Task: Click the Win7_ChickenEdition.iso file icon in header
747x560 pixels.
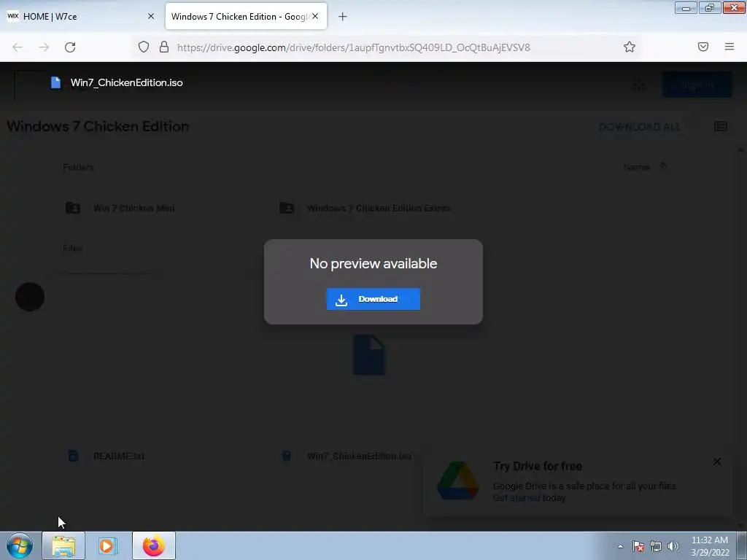Action: click(x=55, y=82)
